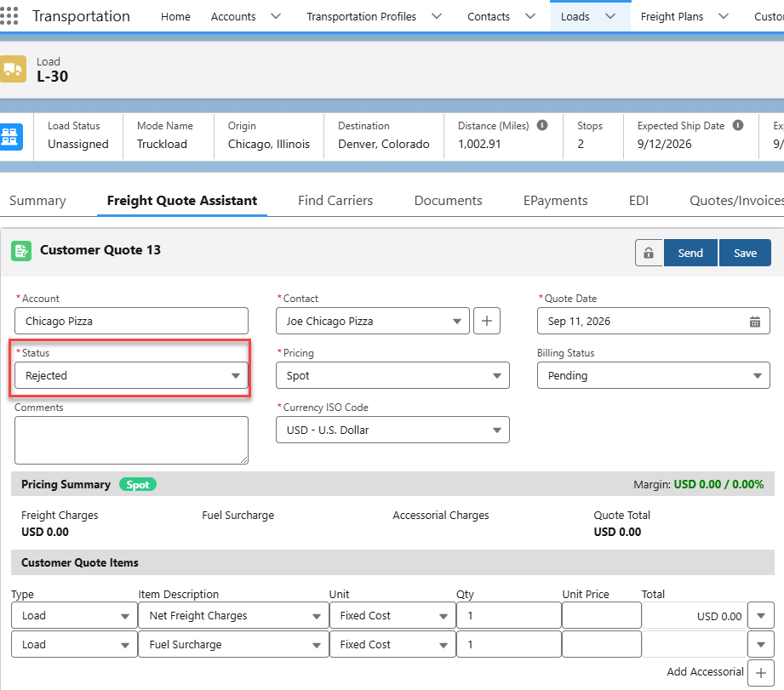Image resolution: width=784 pixels, height=690 pixels.
Task: Expand the Accounts nav menu chevron
Action: [x=276, y=16]
